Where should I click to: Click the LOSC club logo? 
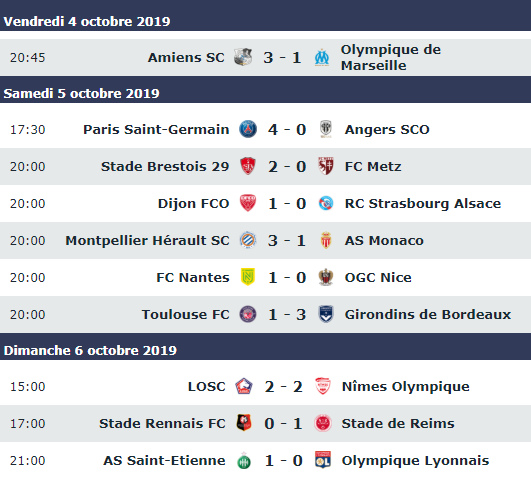pos(244,386)
